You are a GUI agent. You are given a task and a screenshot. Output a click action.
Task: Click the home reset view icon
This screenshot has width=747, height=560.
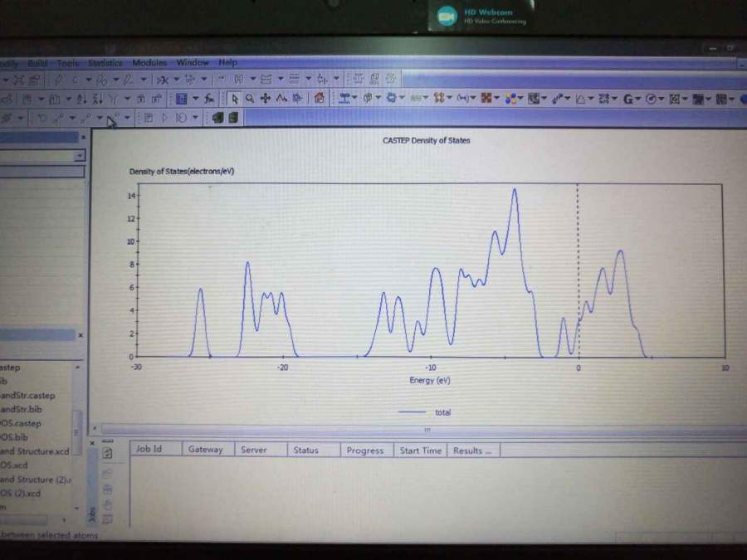[320, 99]
